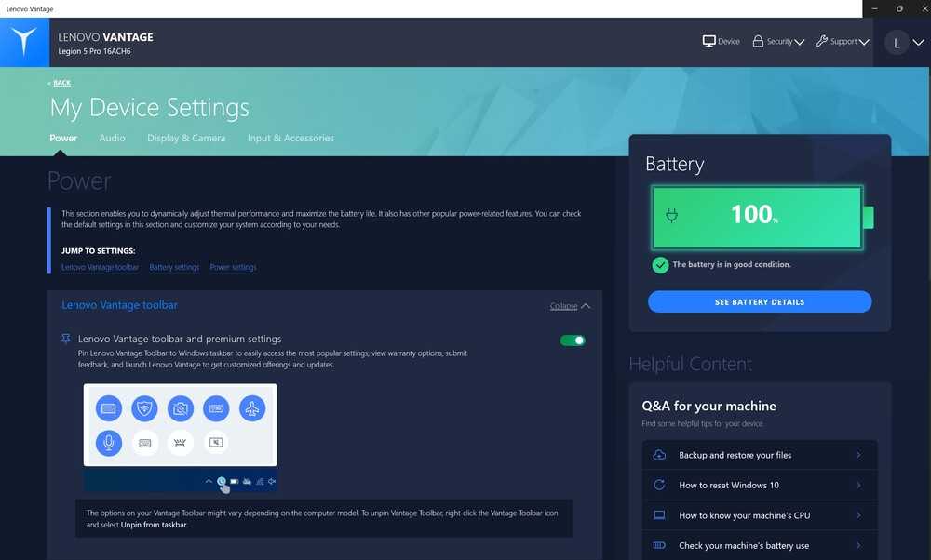
Task: Click the Vantage toolbar preview image
Action: pyautogui.click(x=180, y=437)
